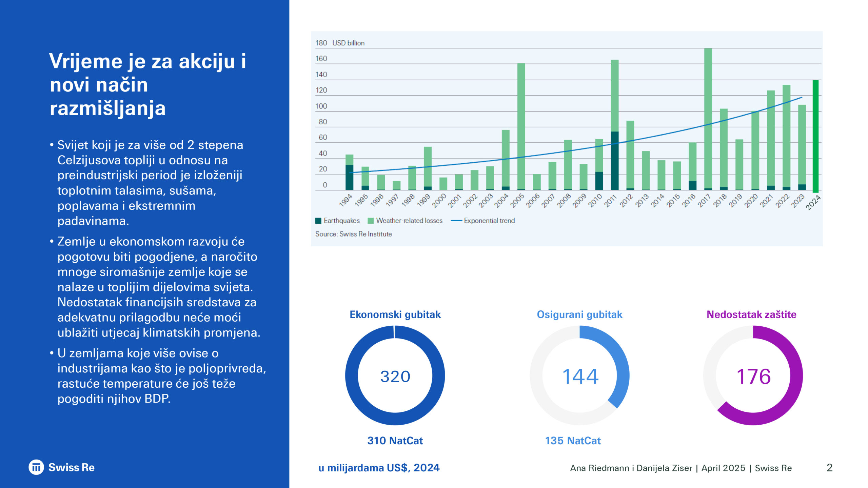Click the 'Nedostatak zaštite' heading
Image resolution: width=868 pixels, height=488 pixels.
[751, 314]
